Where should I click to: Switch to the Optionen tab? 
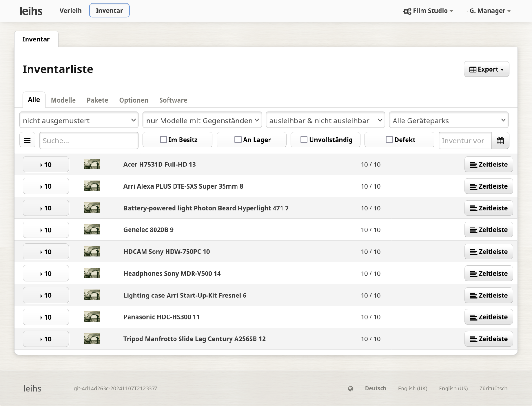(134, 100)
